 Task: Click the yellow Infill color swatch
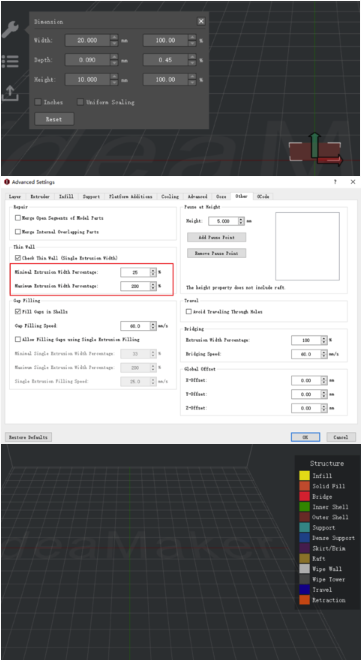pos(304,476)
